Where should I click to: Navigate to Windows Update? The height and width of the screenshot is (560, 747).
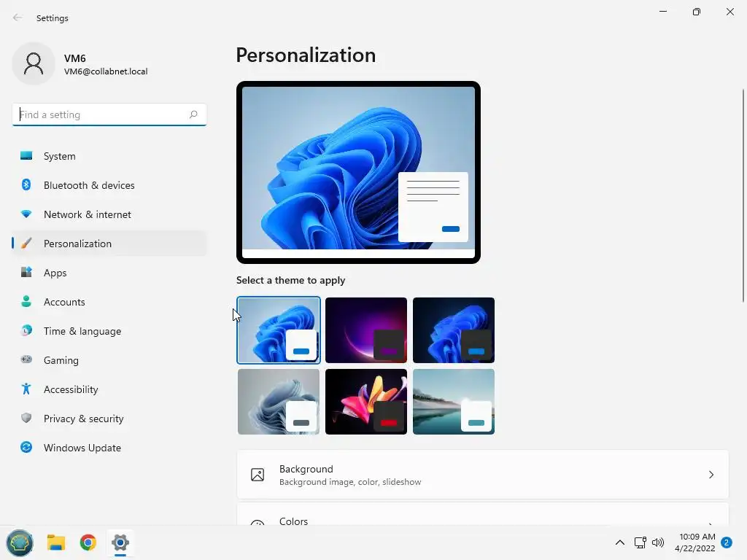pyautogui.click(x=109, y=447)
